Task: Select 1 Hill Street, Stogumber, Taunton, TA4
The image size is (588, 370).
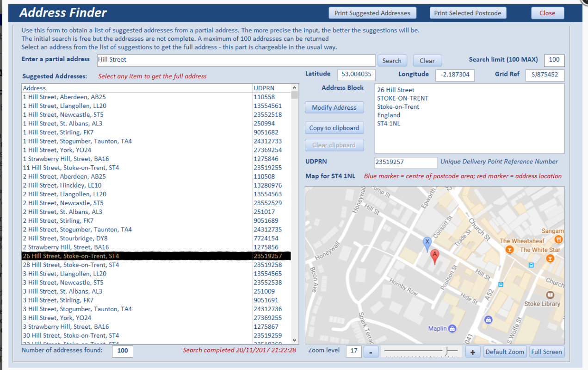Action: [156, 141]
